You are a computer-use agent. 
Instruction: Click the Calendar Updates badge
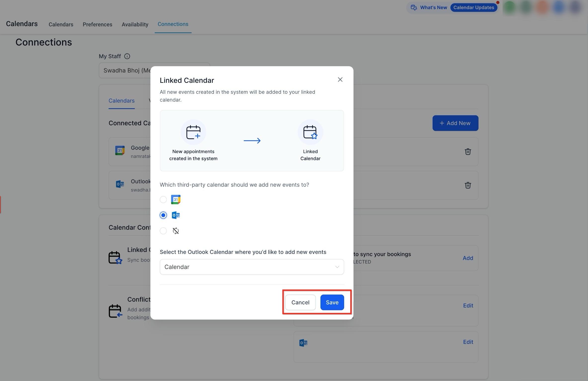(x=473, y=7)
